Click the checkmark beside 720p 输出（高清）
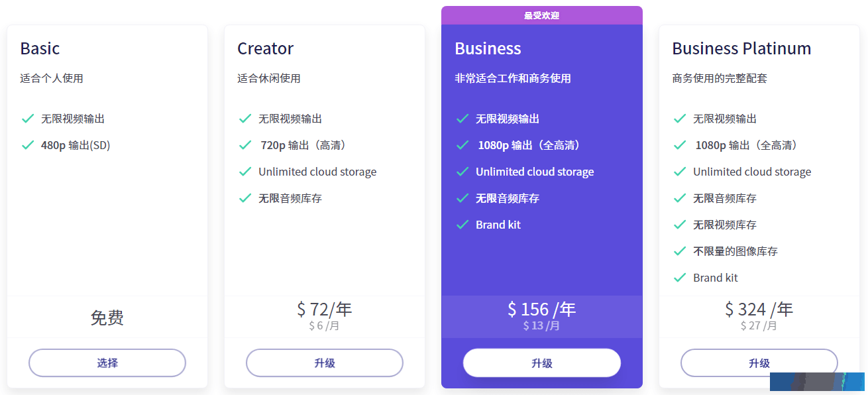This screenshot has height=395, width=868. [245, 145]
